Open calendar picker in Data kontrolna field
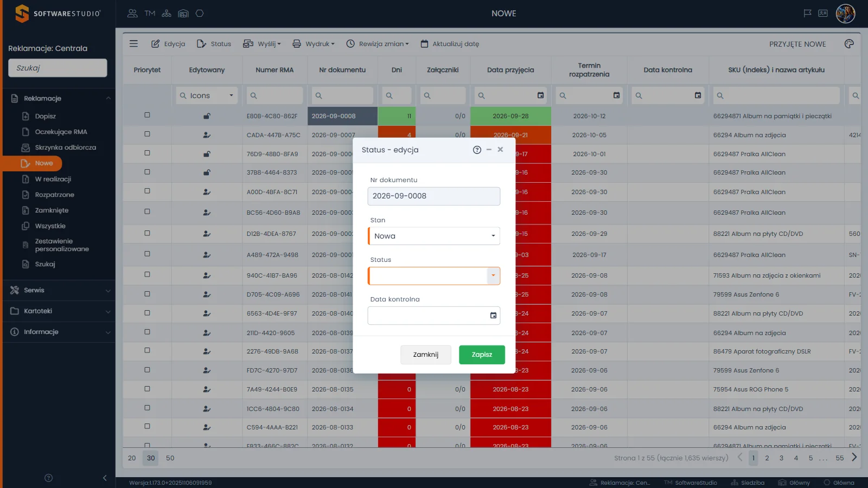The width and height of the screenshot is (868, 488). coord(493,316)
